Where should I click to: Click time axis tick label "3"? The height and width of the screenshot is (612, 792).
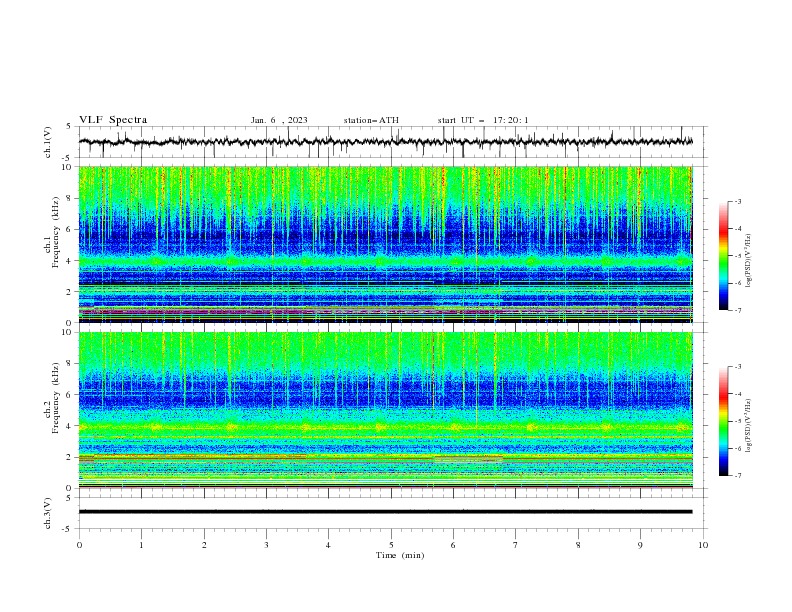[x=266, y=545]
